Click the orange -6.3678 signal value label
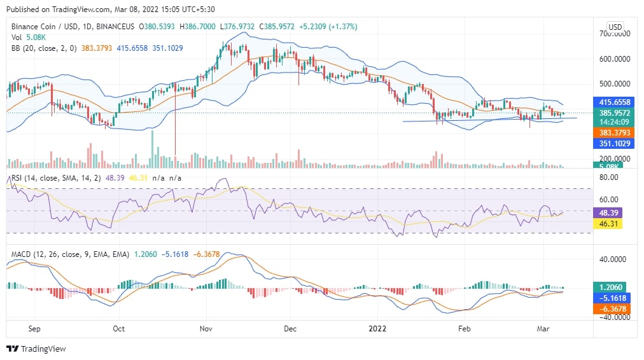 [612, 309]
